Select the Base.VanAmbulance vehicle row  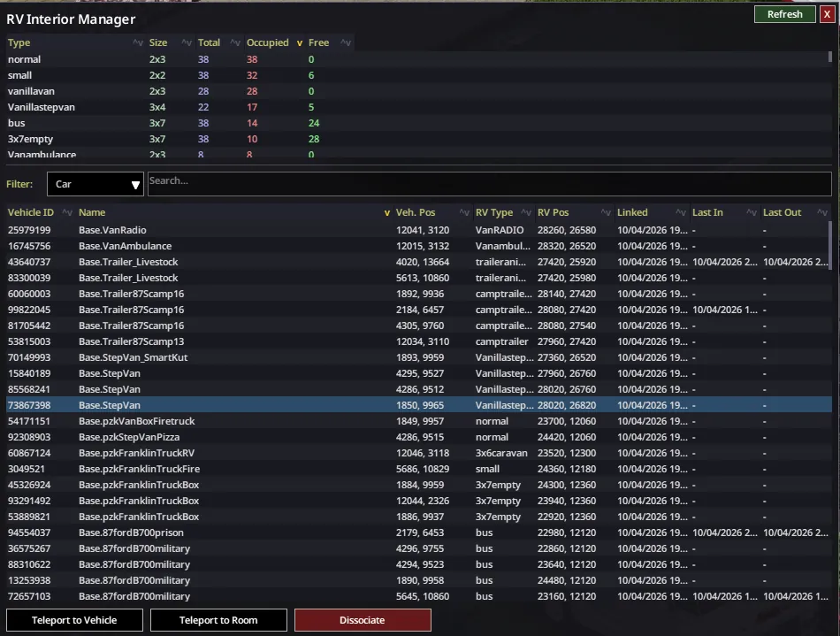pos(125,246)
